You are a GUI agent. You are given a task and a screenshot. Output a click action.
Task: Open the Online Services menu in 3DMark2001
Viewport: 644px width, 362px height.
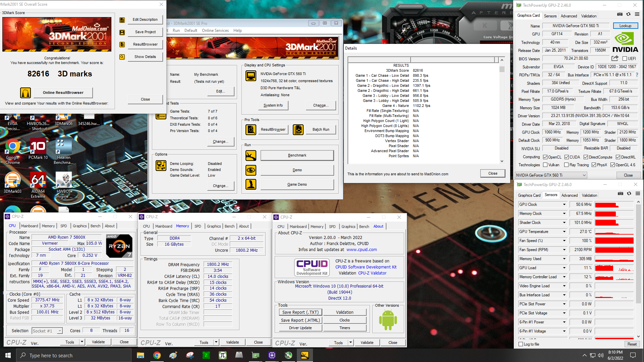[x=215, y=31]
